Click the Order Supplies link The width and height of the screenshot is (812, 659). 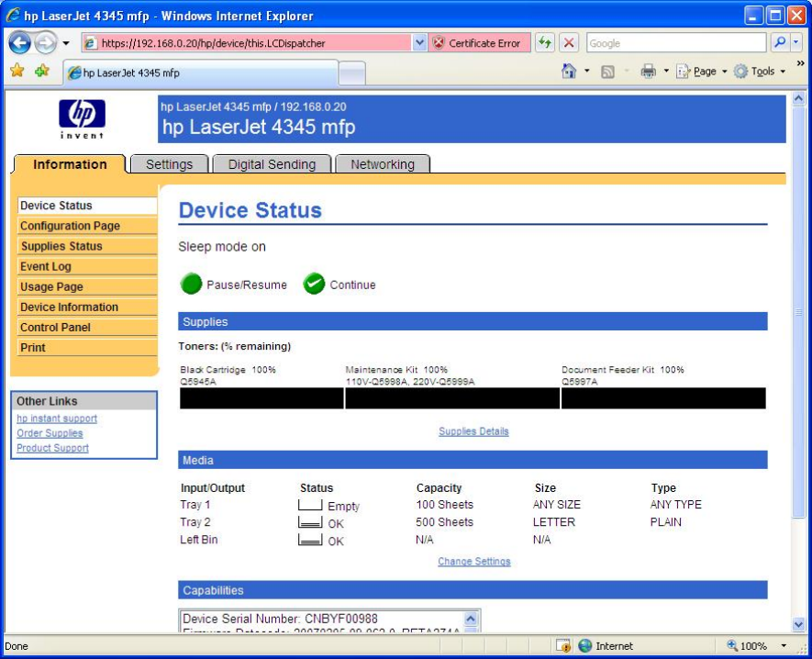[x=50, y=433]
